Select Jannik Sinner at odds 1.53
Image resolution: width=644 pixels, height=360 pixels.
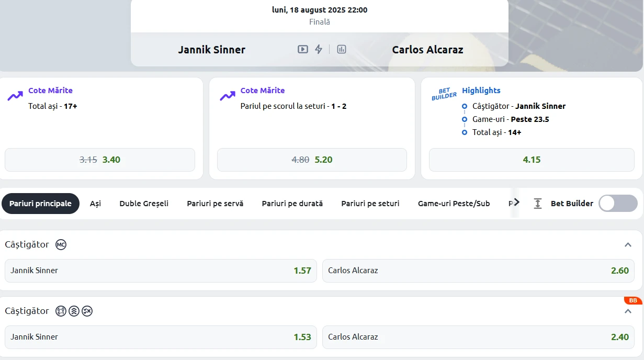(x=161, y=337)
